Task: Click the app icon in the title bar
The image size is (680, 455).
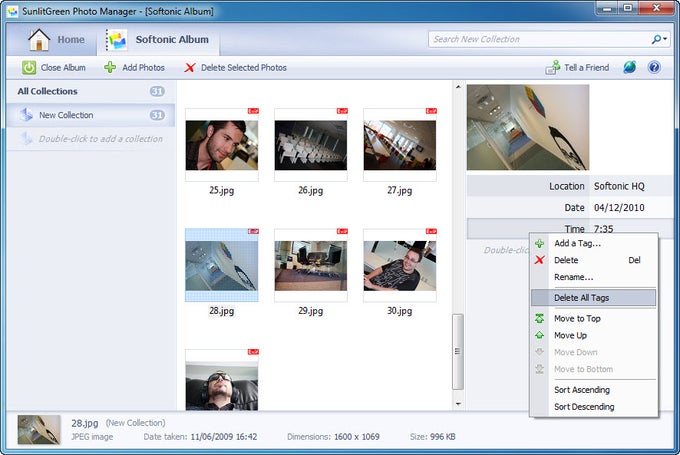Action: 13,11
